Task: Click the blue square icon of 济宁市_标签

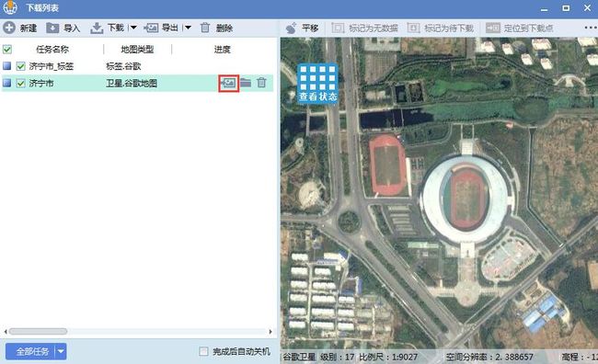Action: tap(6, 66)
